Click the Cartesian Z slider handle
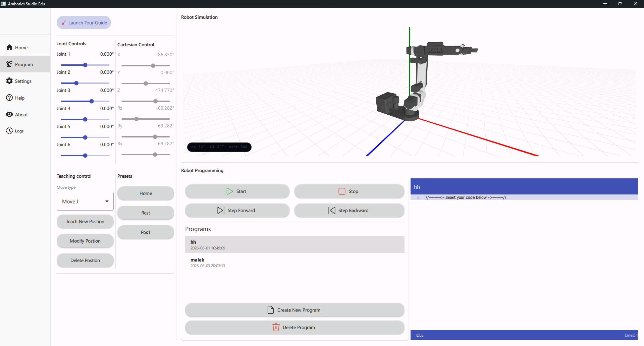Viewport: 644px width, 346px height. (x=155, y=101)
